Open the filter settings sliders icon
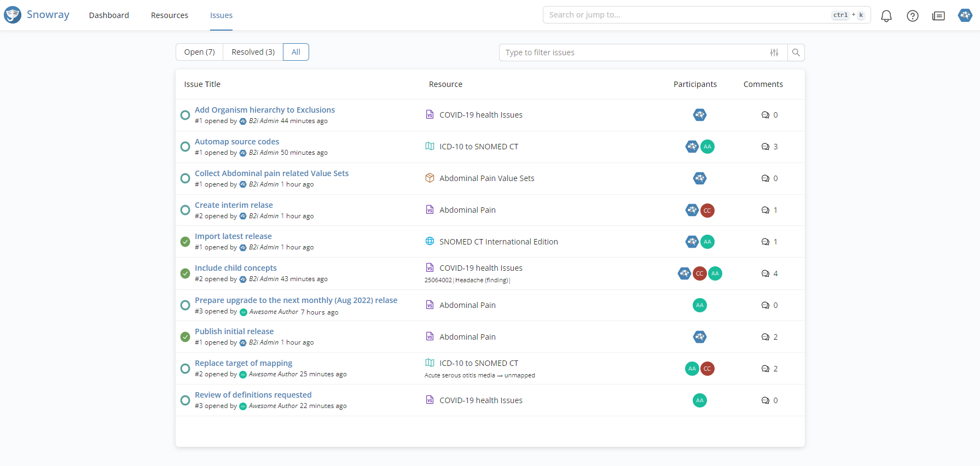This screenshot has height=466, width=980. 774,53
